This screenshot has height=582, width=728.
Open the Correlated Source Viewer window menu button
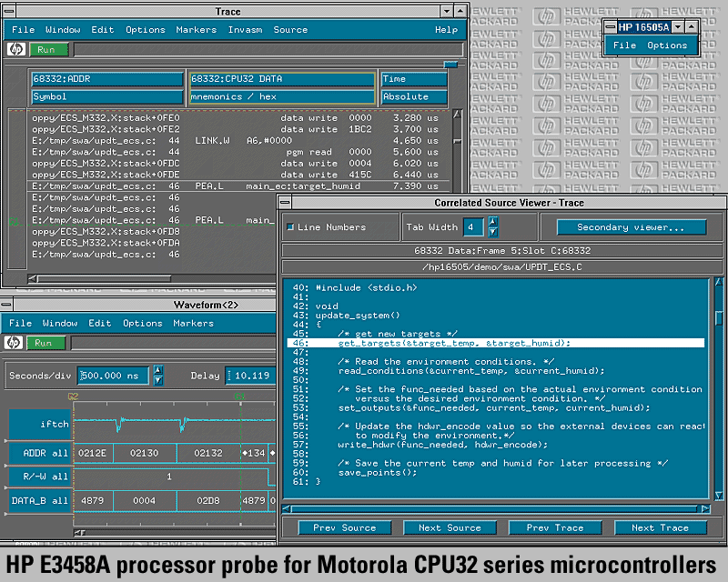point(285,203)
